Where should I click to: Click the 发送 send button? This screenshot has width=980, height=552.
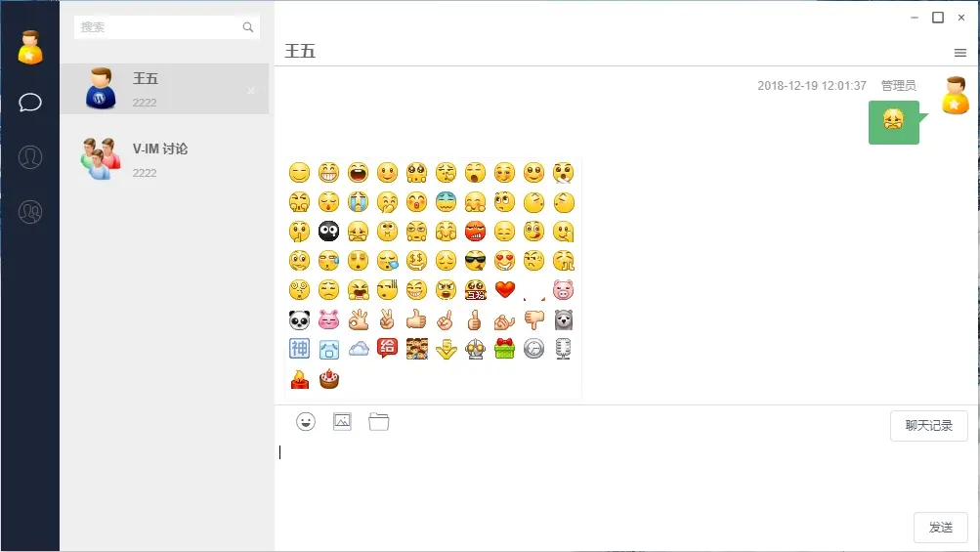[x=941, y=528]
